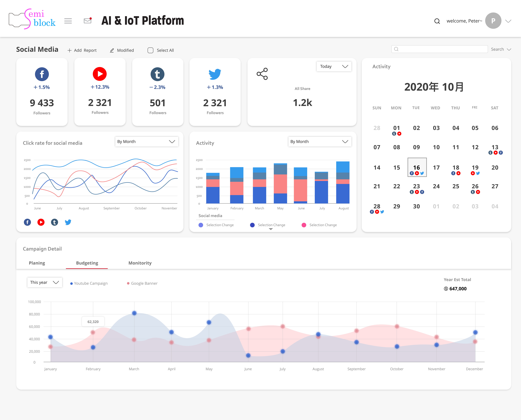Click the share icon in All Share card
Screen dimensions: 521x420
(x=262, y=74)
